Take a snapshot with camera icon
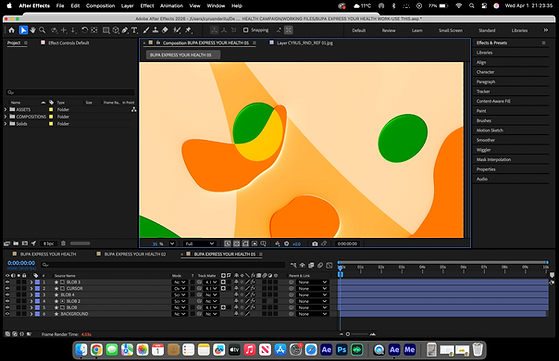Viewport: 559px width, 361px height. [x=315, y=244]
